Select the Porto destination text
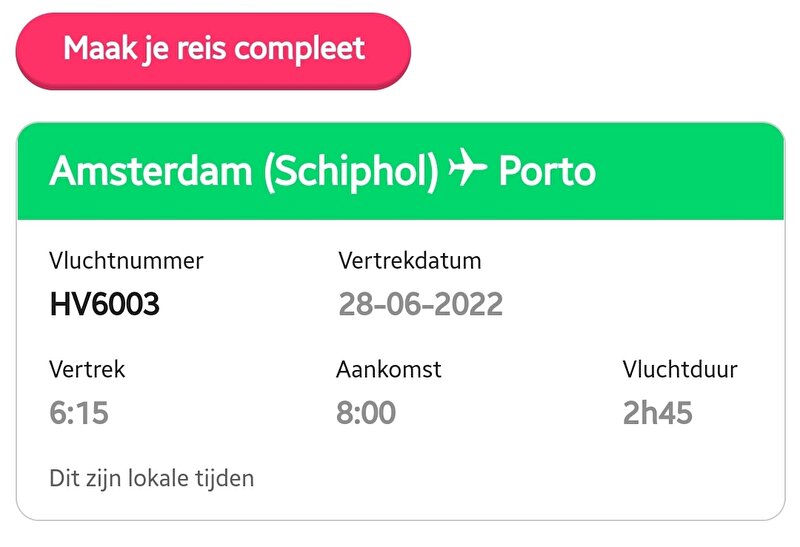800x547 pixels. coord(547,171)
